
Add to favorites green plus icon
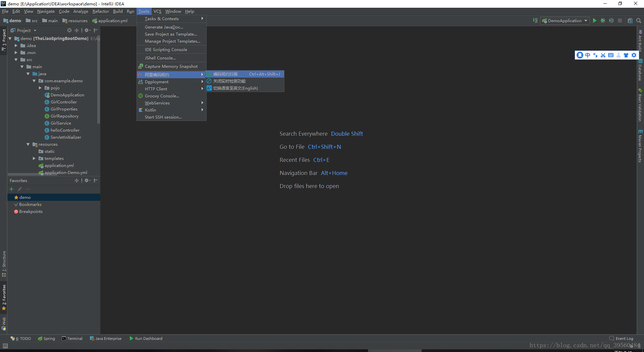tap(11, 189)
